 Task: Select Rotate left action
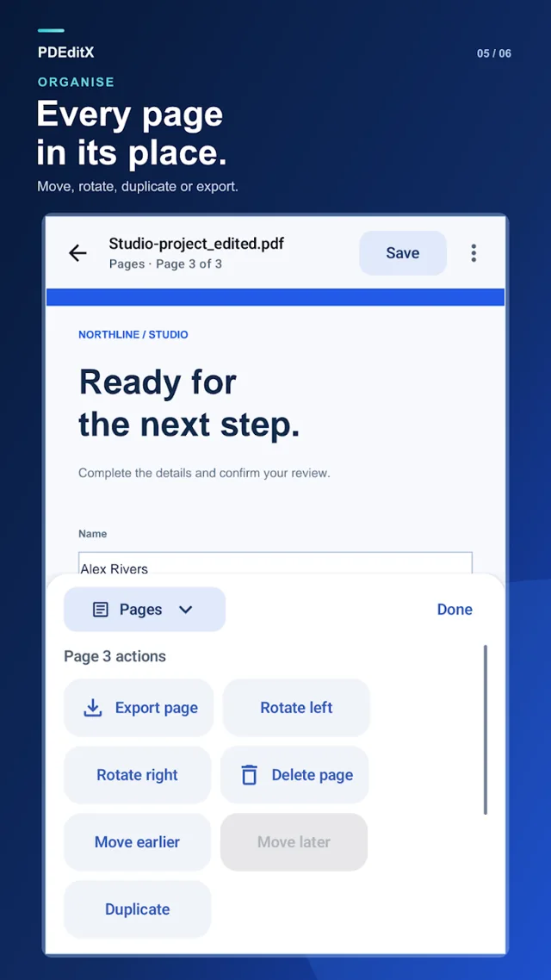[x=296, y=708]
